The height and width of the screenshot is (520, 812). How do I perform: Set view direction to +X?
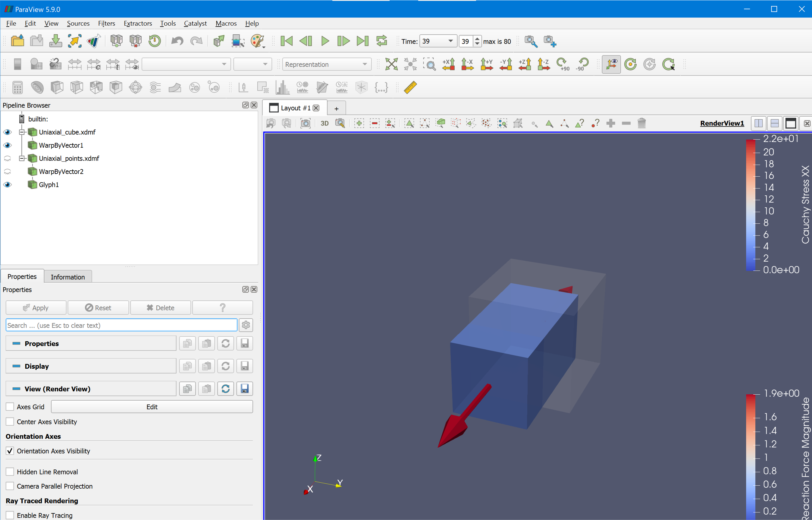(449, 64)
